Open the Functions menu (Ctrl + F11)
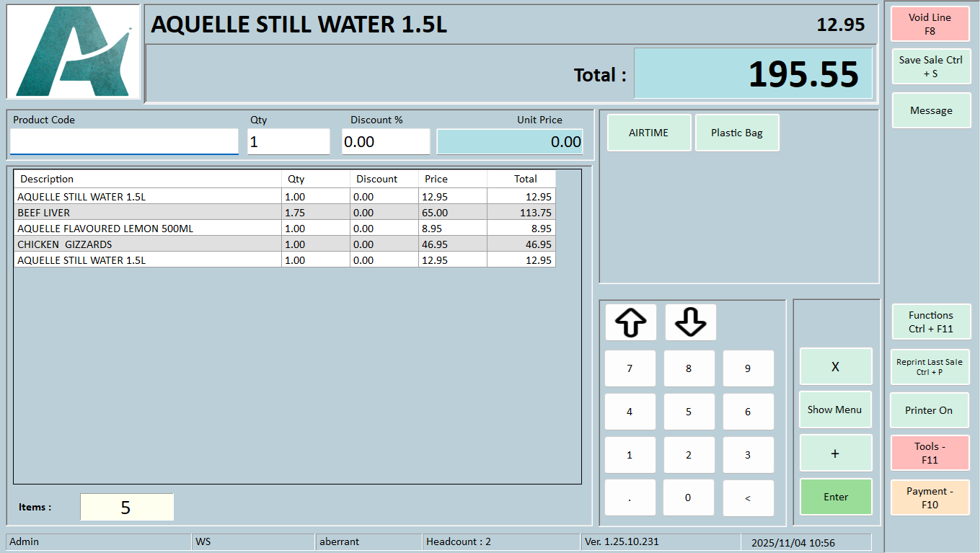The image size is (980, 553). coord(930,322)
